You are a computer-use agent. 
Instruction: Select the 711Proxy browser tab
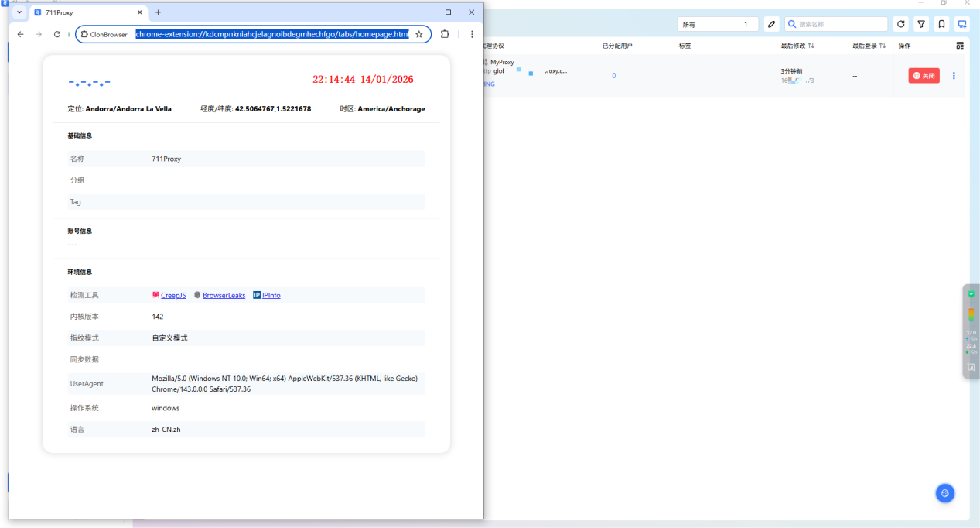click(x=85, y=12)
